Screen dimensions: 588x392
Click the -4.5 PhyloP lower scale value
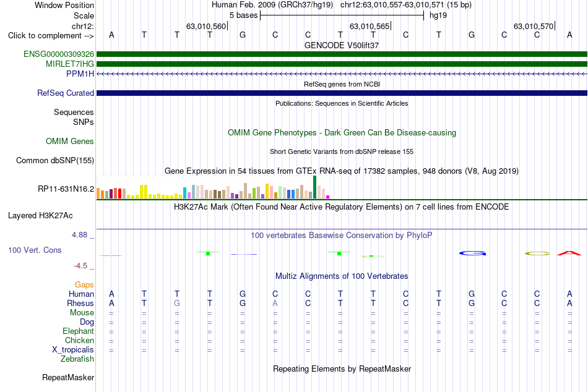click(80, 266)
